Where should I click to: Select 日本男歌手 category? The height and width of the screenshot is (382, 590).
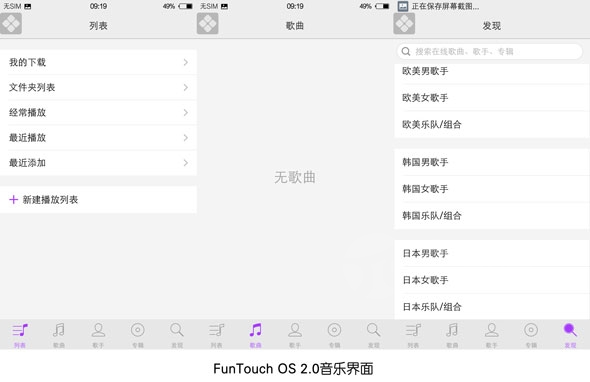click(x=491, y=253)
